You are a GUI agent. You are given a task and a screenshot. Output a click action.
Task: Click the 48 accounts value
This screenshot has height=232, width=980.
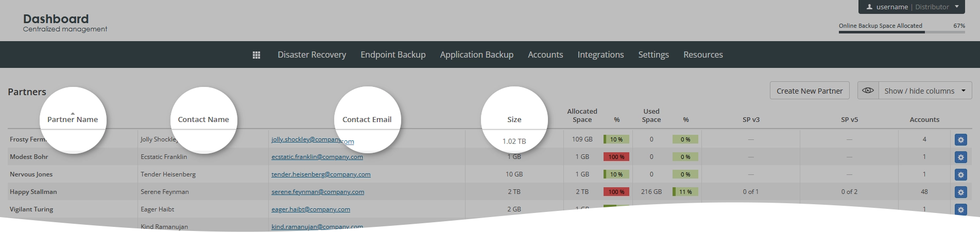point(924,192)
